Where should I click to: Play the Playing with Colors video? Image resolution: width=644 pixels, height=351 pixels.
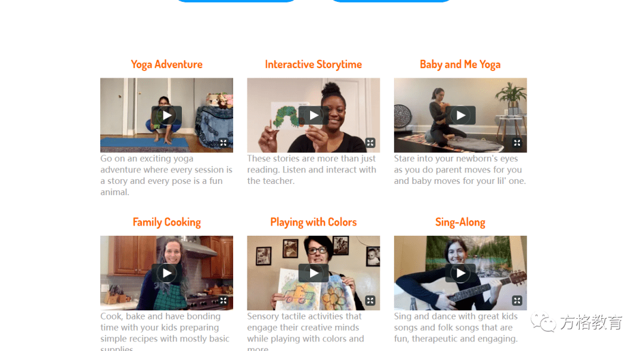(314, 273)
